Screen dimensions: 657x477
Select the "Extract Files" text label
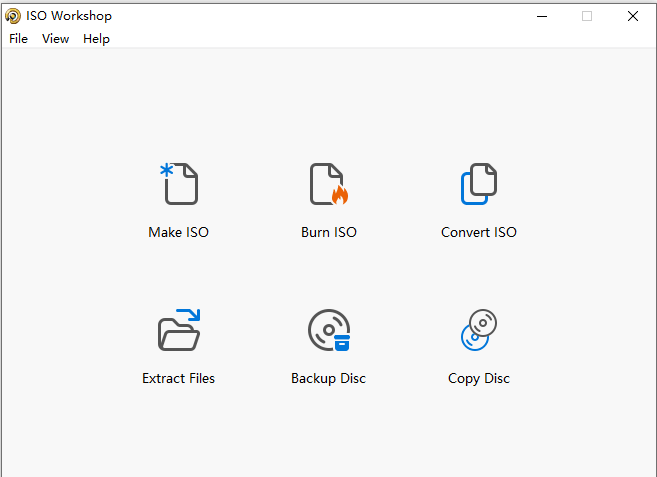(x=179, y=378)
